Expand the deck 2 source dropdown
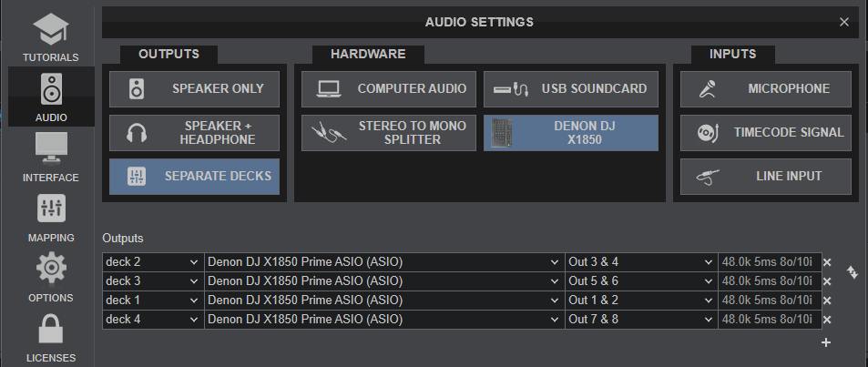The width and height of the screenshot is (868, 367). point(152,262)
